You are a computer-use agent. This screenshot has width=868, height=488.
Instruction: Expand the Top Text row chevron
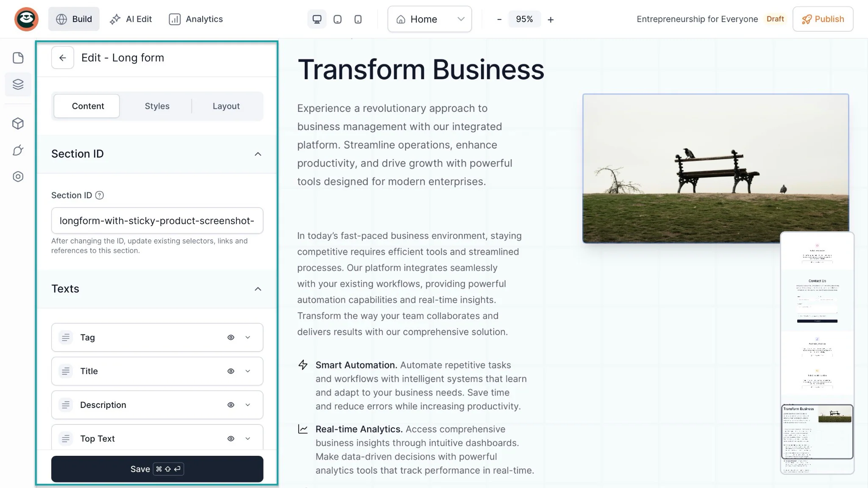[248, 438]
